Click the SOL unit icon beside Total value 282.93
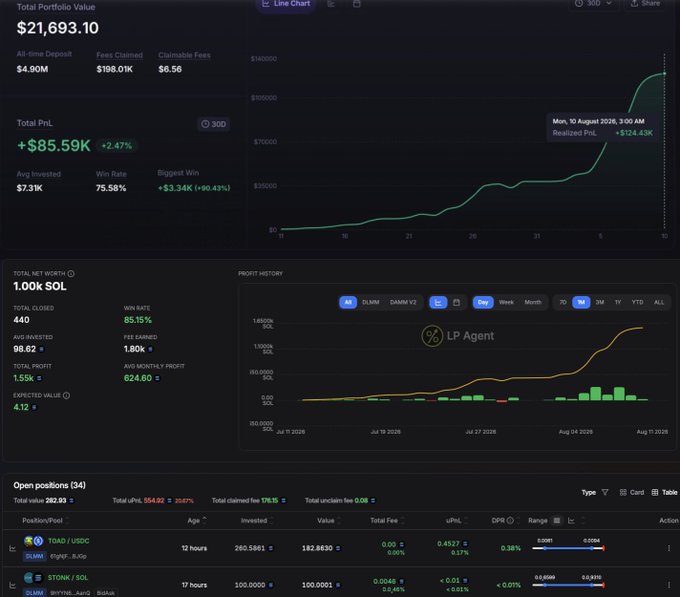 click(72, 500)
